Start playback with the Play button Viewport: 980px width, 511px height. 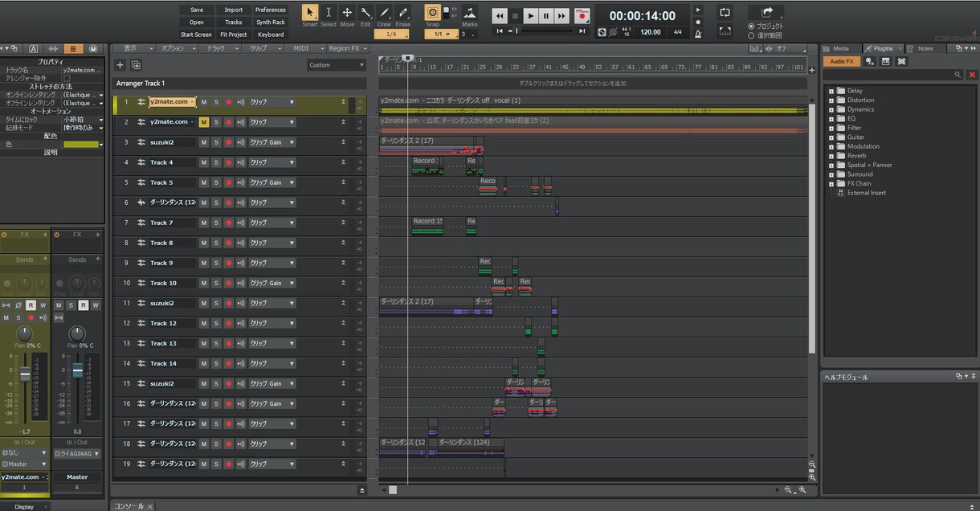tap(530, 15)
